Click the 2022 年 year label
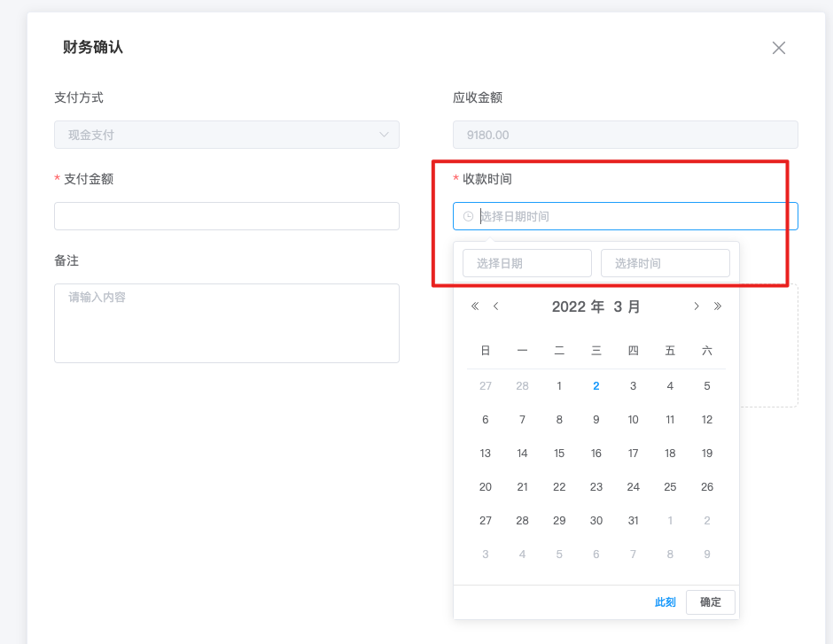This screenshot has width=833, height=644. [578, 306]
